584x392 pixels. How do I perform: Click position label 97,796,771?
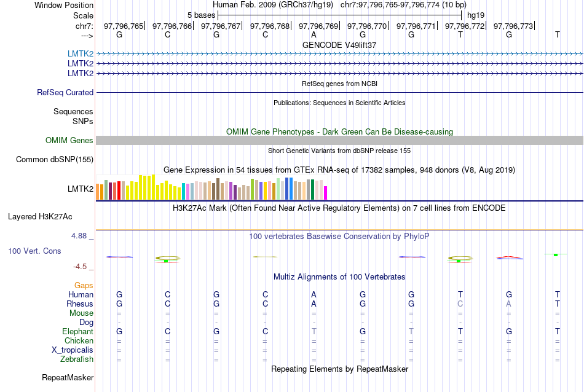416,26
